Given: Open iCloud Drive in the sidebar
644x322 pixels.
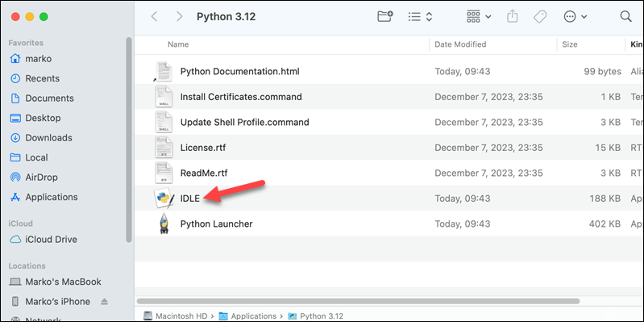Looking at the screenshot, I should tap(44, 239).
